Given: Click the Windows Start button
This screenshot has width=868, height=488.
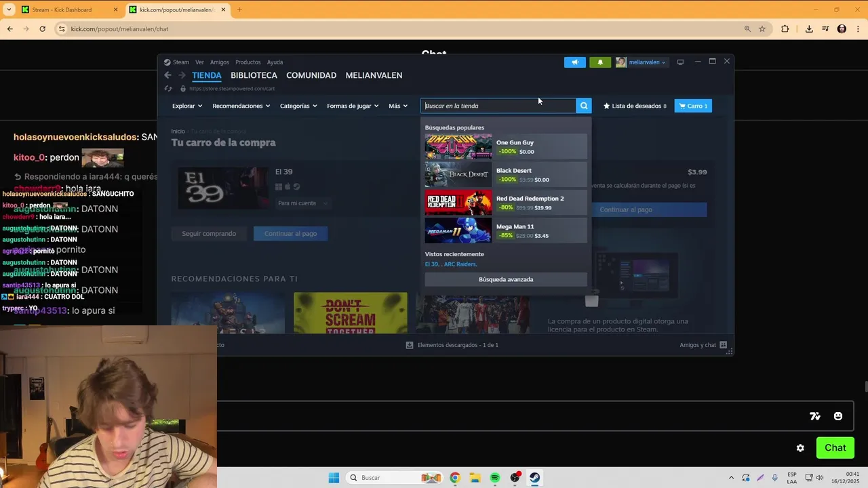Looking at the screenshot, I should pos(334,478).
